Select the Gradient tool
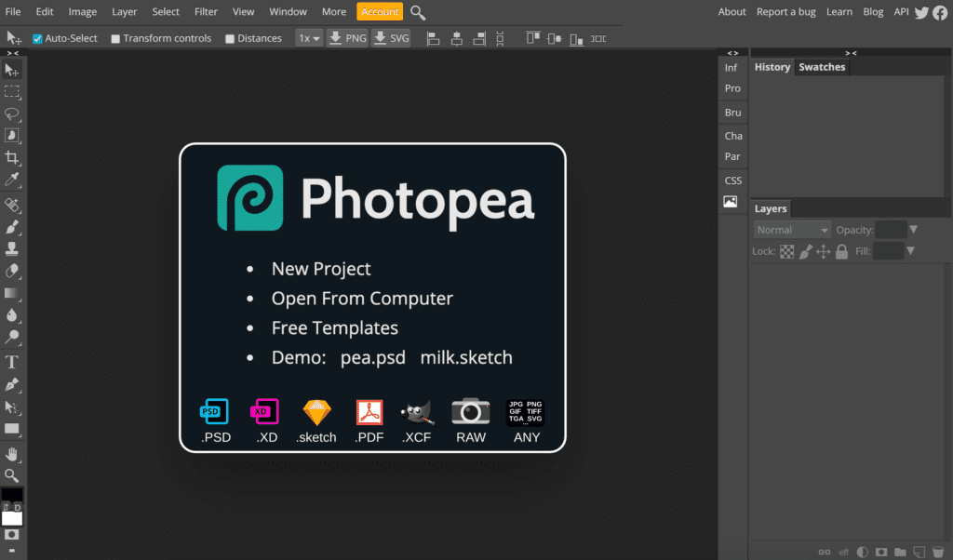Screen dimensions: 953x560 point(11,293)
